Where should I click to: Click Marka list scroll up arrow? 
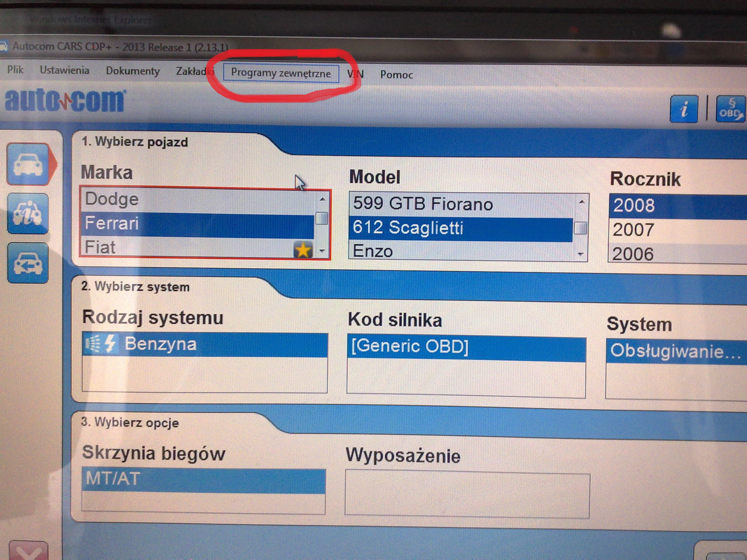point(322,200)
